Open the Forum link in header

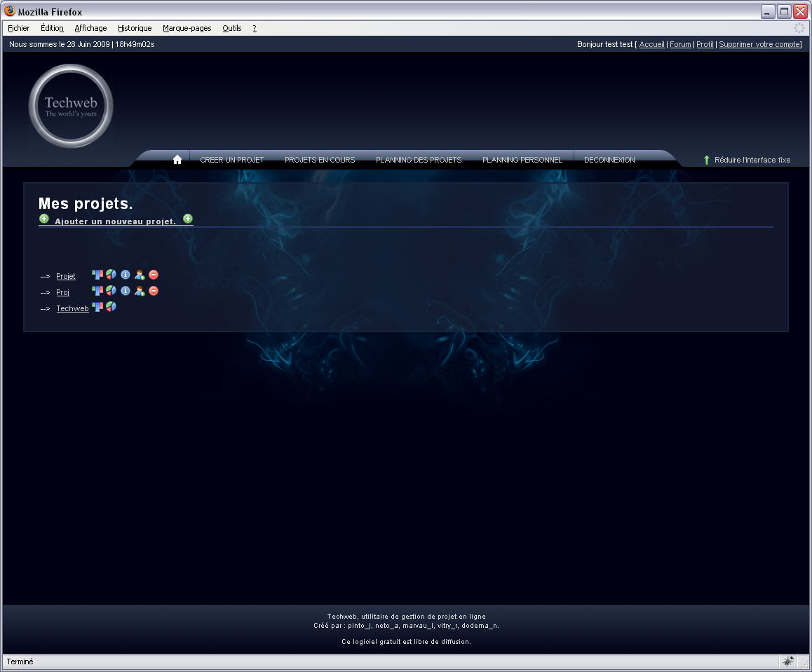pyautogui.click(x=680, y=44)
